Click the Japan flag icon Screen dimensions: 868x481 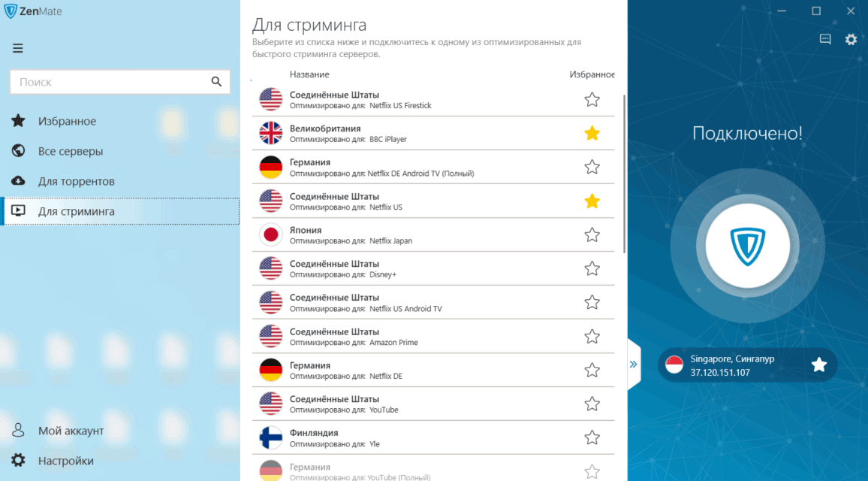point(271,235)
